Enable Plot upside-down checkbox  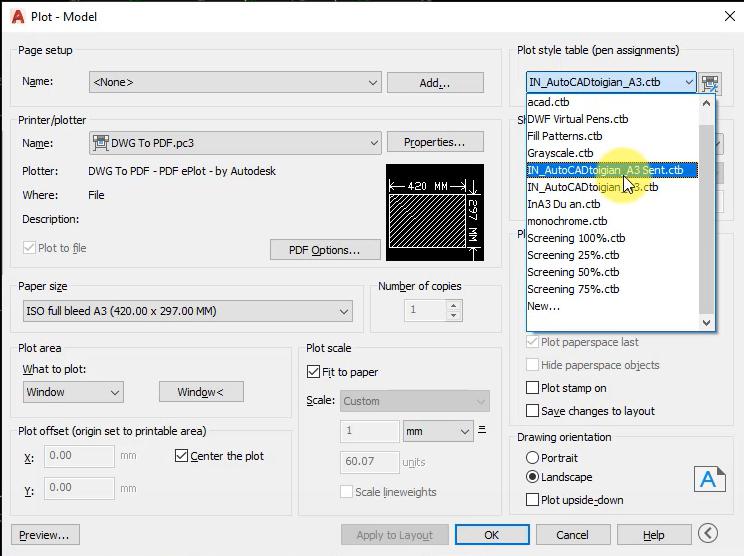(x=532, y=500)
